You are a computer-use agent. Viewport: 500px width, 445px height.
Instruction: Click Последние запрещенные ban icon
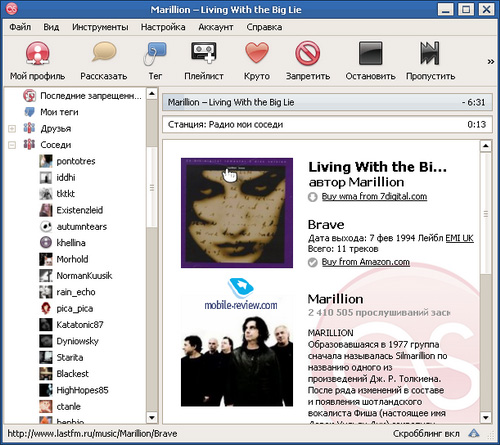click(x=29, y=96)
